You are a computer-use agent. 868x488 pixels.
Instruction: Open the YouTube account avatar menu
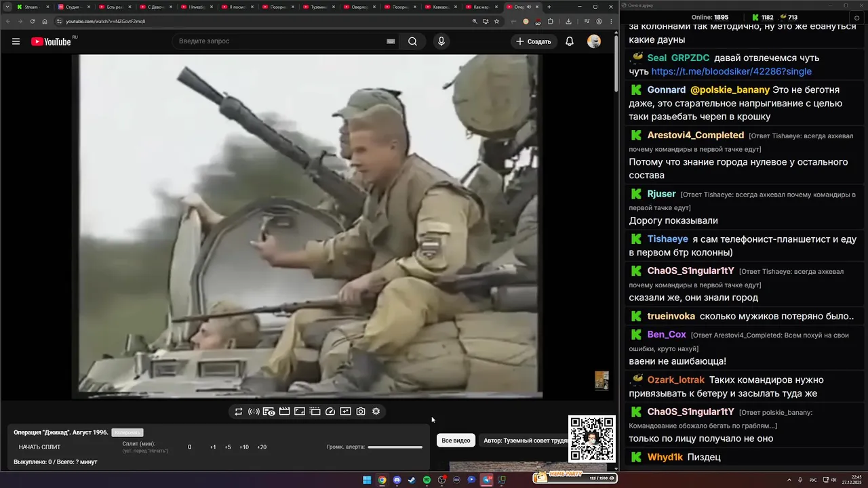pos(594,41)
